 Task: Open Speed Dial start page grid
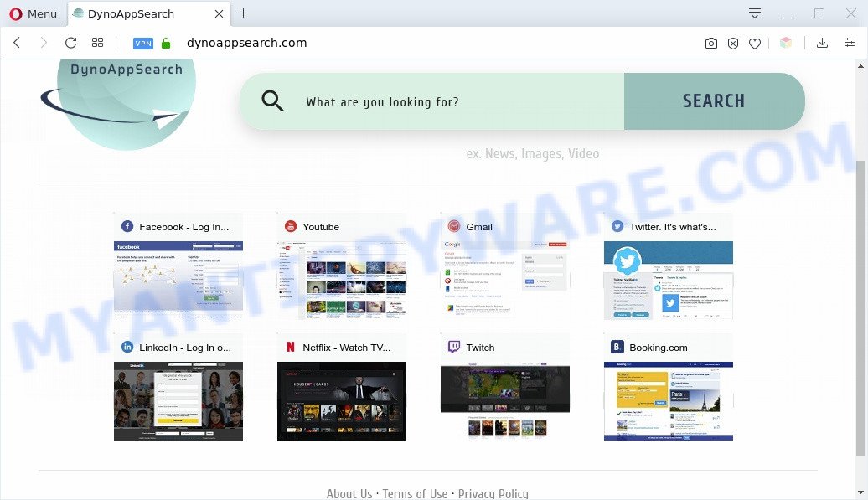tap(97, 43)
